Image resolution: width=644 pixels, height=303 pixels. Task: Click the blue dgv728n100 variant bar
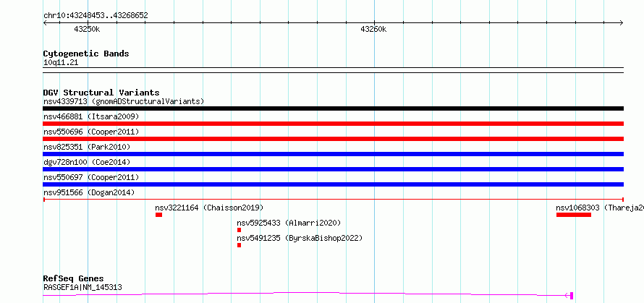point(333,169)
